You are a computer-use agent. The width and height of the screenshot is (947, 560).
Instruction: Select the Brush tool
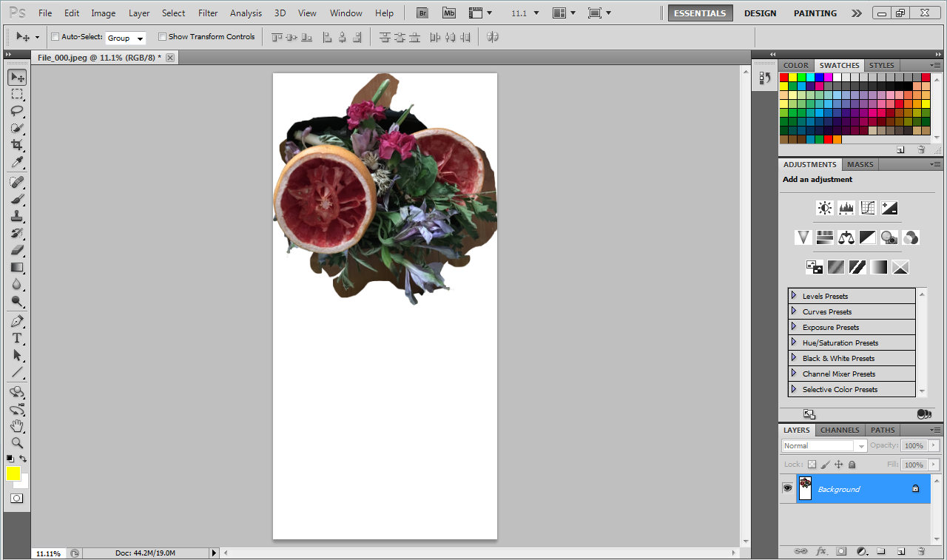[17, 199]
